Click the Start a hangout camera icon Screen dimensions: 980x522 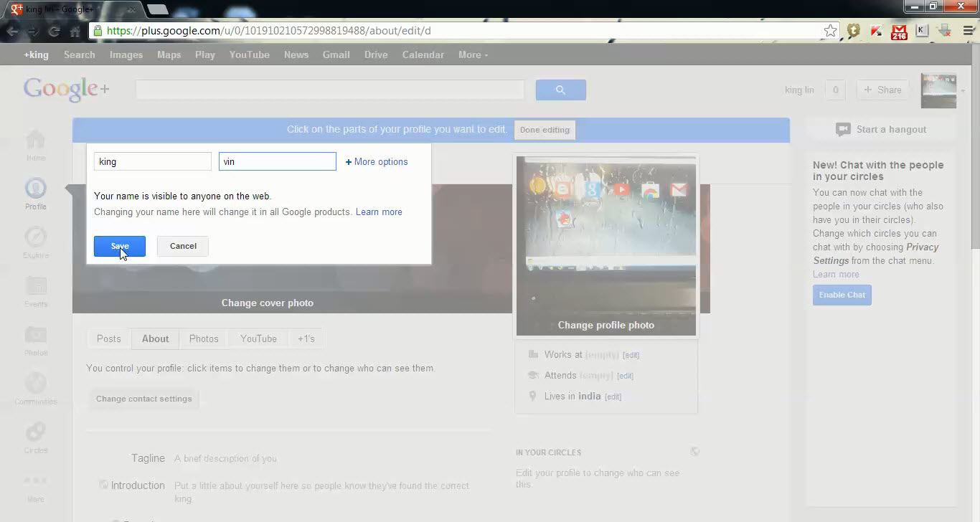coord(843,130)
